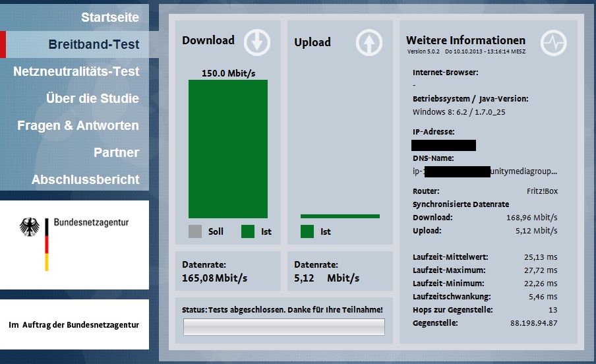Go to Über die Studie

tap(92, 98)
